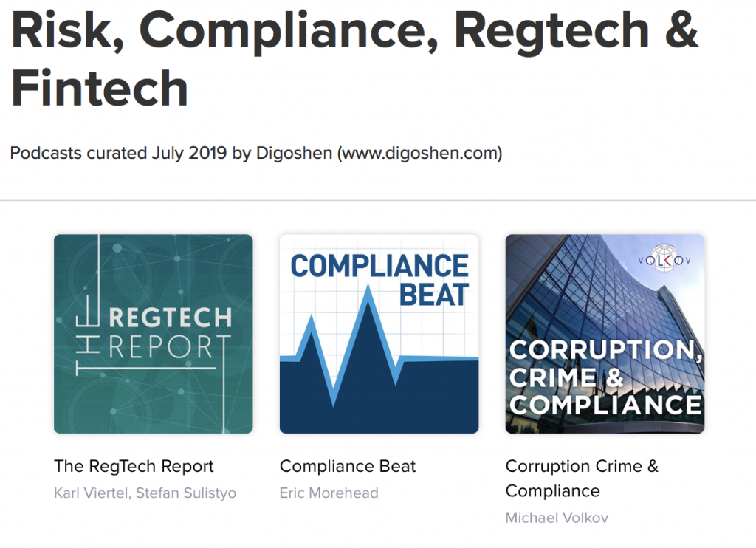Click the vertical 'THE' emblem on RegTech cover

click(88, 335)
